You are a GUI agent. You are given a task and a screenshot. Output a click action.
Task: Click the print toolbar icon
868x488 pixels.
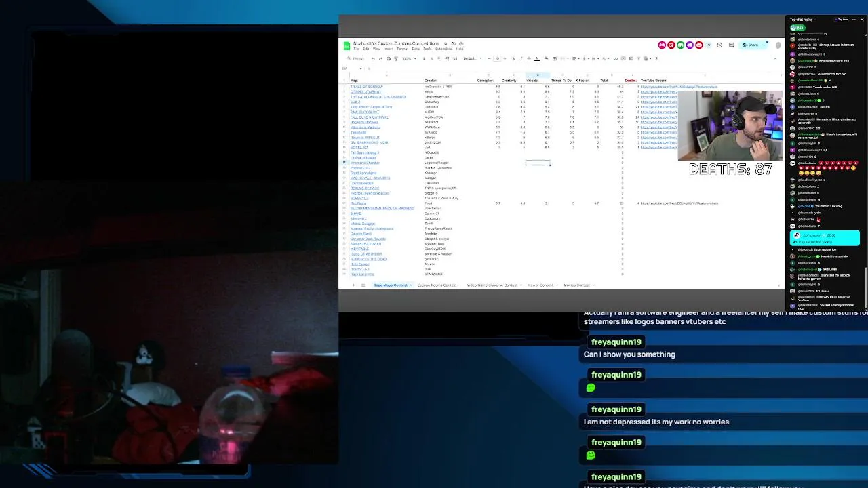click(389, 58)
